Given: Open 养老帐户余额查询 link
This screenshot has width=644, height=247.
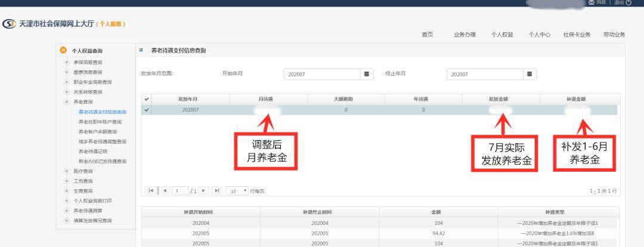Looking at the screenshot, I should coord(98,131).
